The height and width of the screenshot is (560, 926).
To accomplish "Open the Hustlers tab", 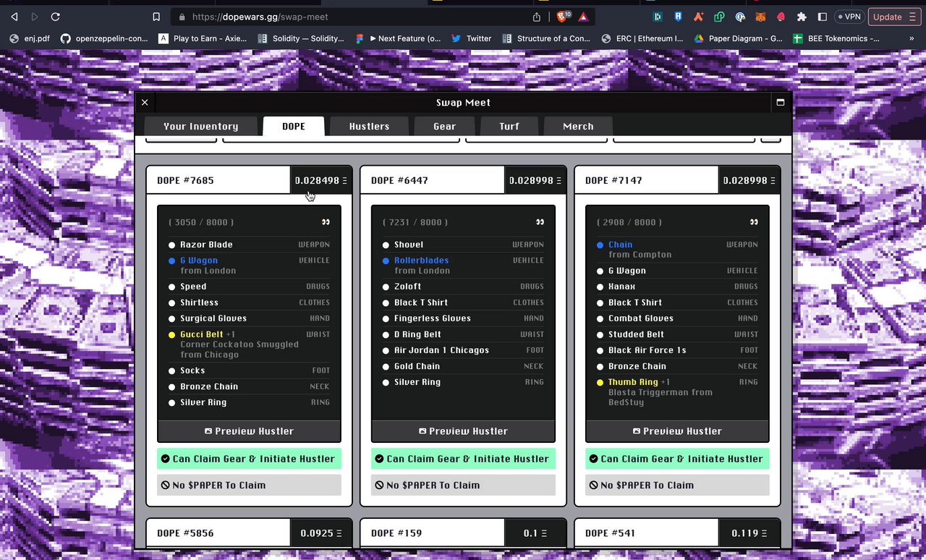I will 369,126.
